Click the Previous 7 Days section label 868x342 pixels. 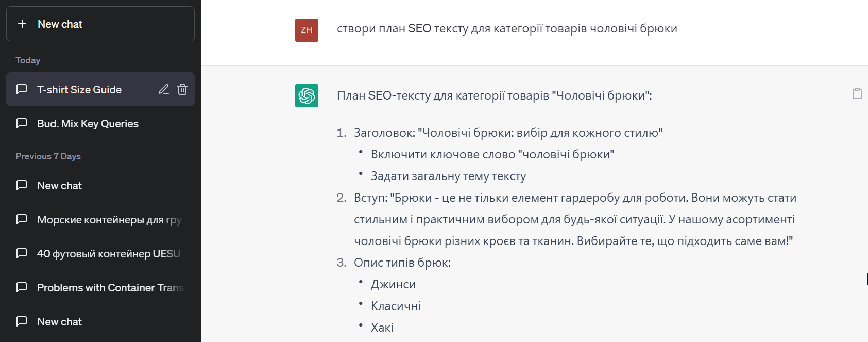[48, 156]
